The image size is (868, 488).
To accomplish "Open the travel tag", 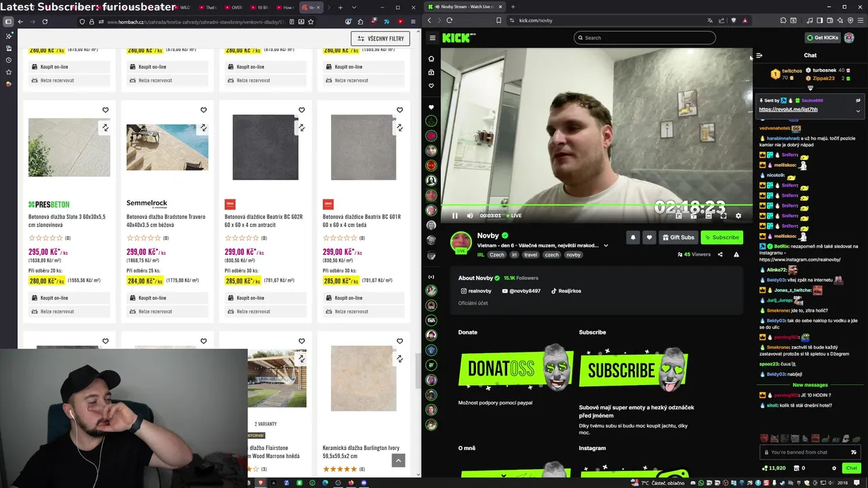I will [x=530, y=255].
